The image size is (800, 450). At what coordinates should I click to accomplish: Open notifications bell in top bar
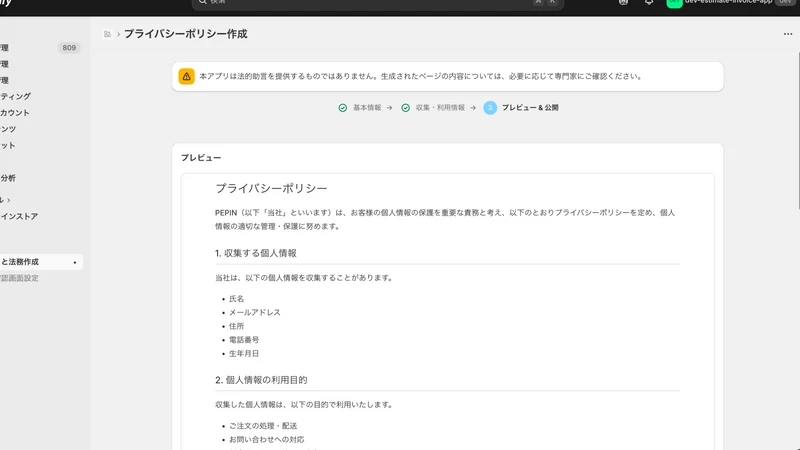[648, 3]
